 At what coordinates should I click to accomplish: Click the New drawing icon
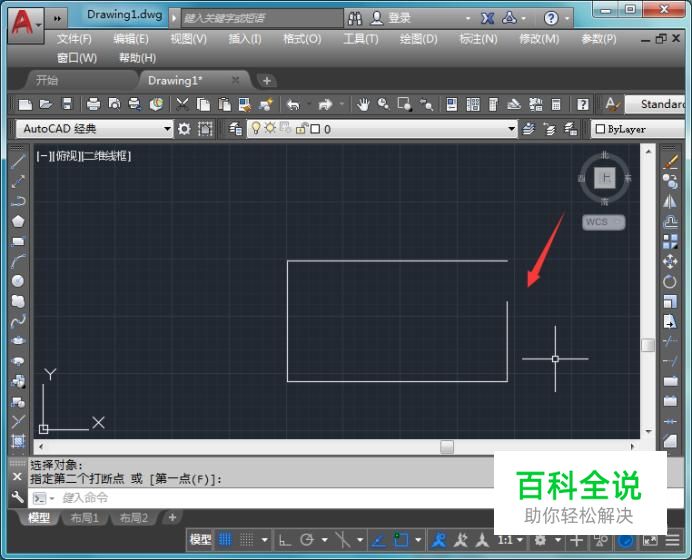tap(25, 105)
